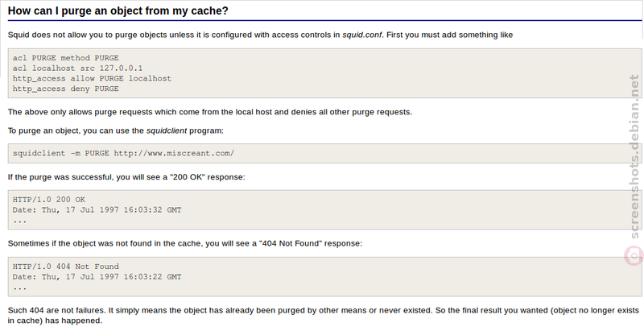Click the 'HTTP/1.0 200 OK' response line
Image resolution: width=644 pixels, height=331 pixels.
tap(49, 200)
